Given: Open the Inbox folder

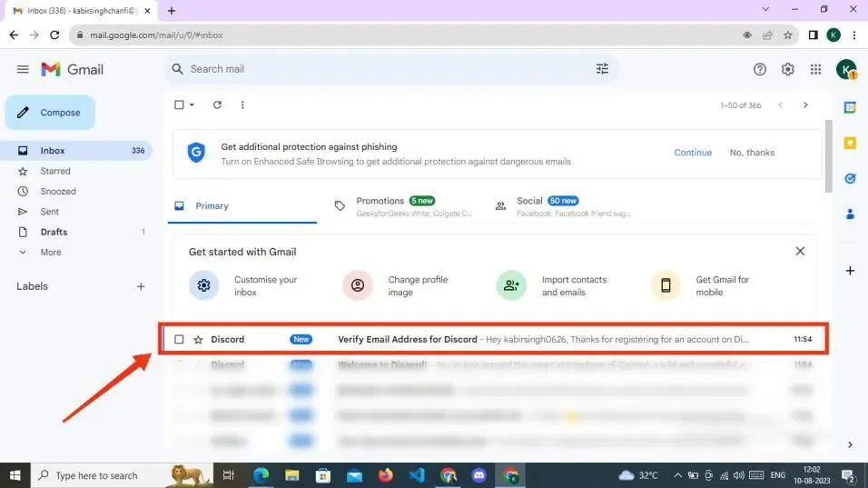Looking at the screenshot, I should pyautogui.click(x=77, y=151).
